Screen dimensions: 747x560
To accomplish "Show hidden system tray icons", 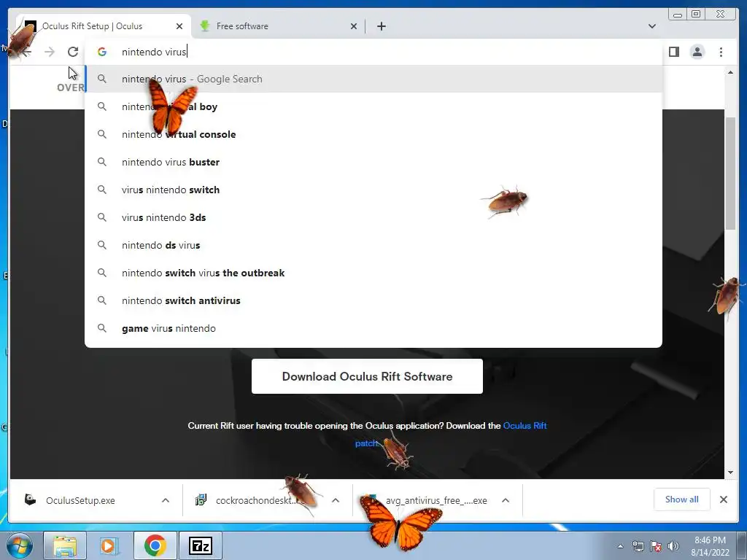I will tap(620, 546).
